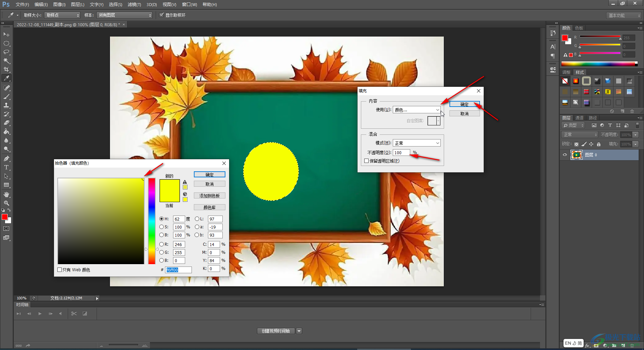This screenshot has width=644, height=350.
Task: Select the Dodge tool
Action: tap(6, 149)
